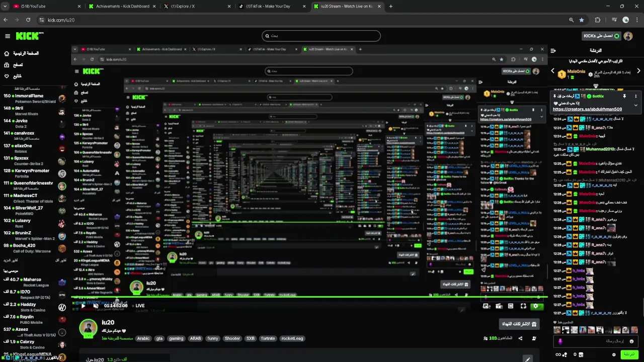Unpin the BotRix pinned message
This screenshot has height=362, width=644.
624,96
